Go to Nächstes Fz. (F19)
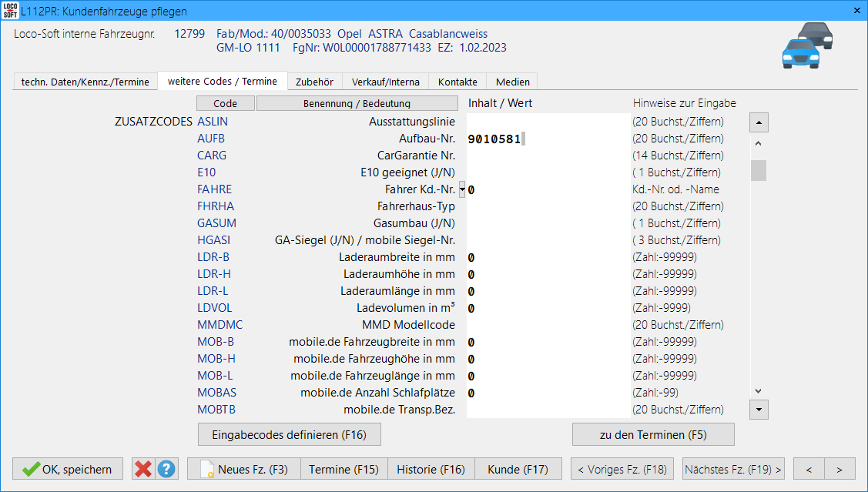 732,469
